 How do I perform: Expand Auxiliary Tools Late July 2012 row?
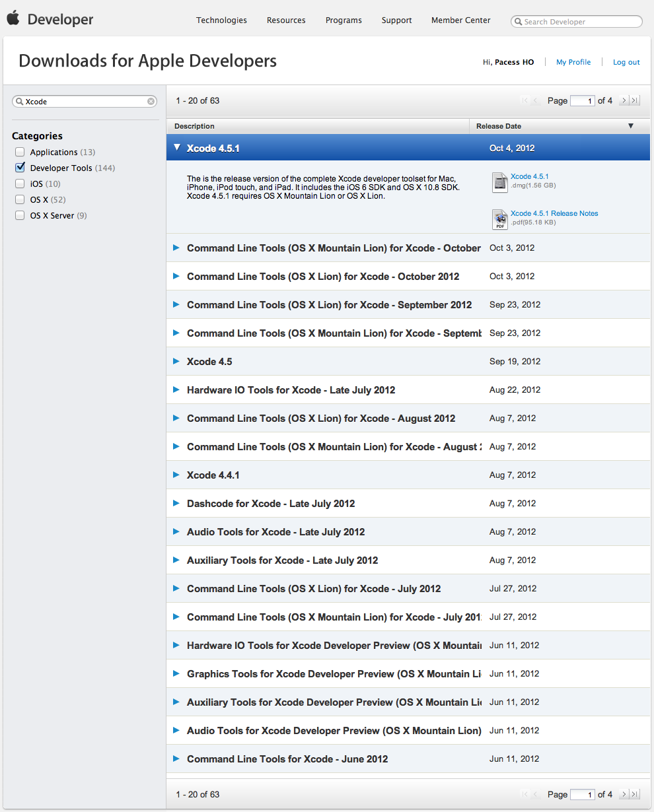176,560
